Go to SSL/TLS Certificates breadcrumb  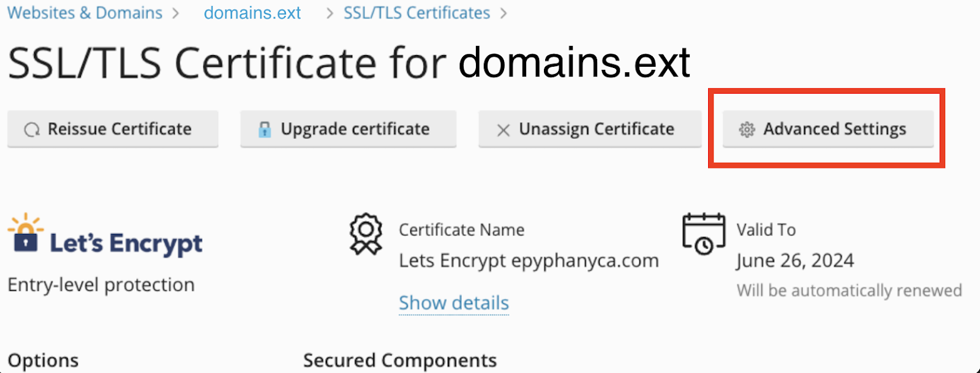click(417, 13)
